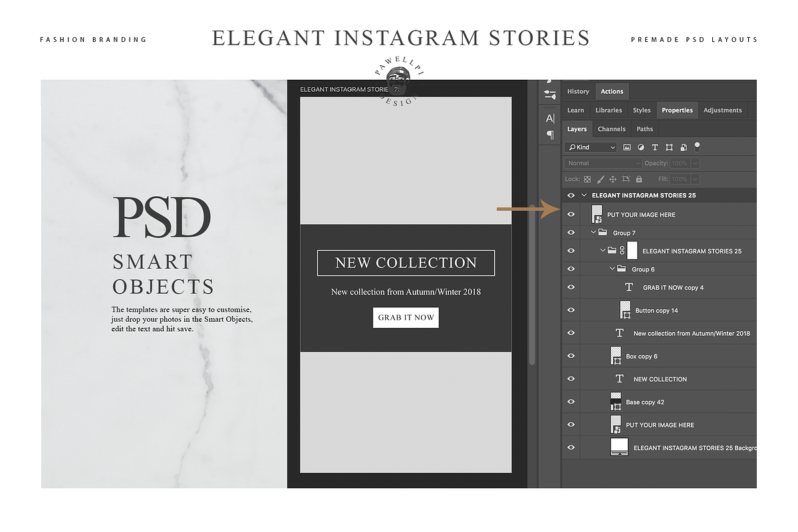Hide the GRAB IT NOW copy 4 layer
Screen dimensions: 798x532
[571, 287]
